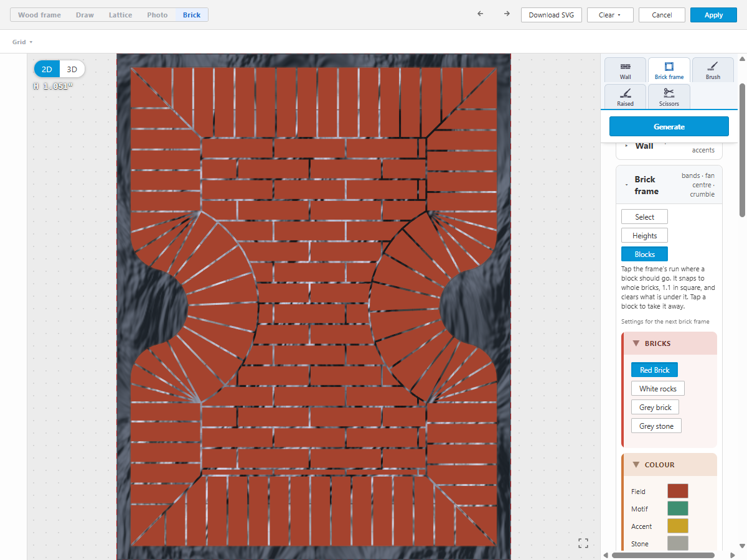Select the Raised tool icon
Image resolution: width=747 pixels, height=560 pixels.
625,97
